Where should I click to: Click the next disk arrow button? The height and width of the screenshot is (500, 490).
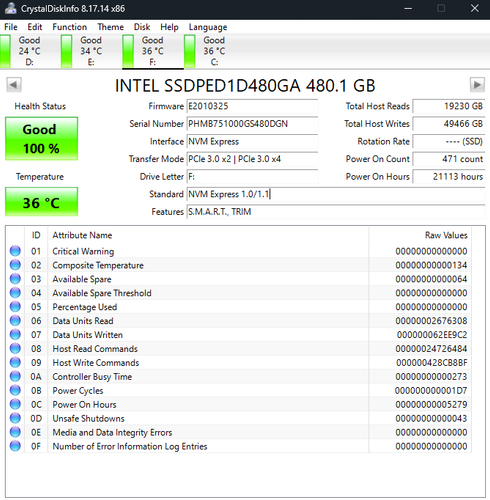[477, 85]
